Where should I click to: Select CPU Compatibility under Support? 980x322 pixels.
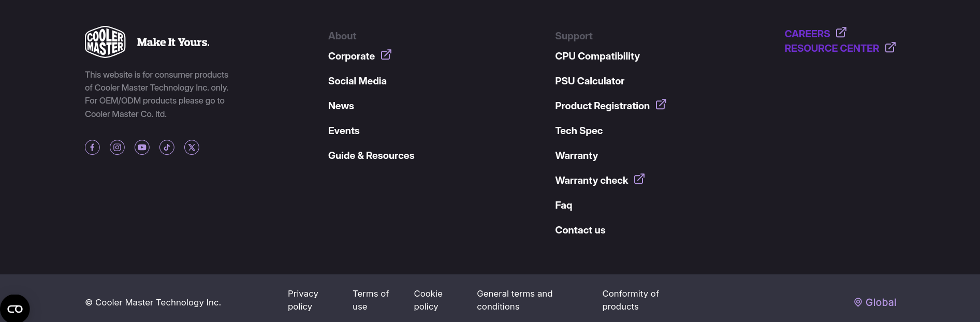tap(597, 56)
